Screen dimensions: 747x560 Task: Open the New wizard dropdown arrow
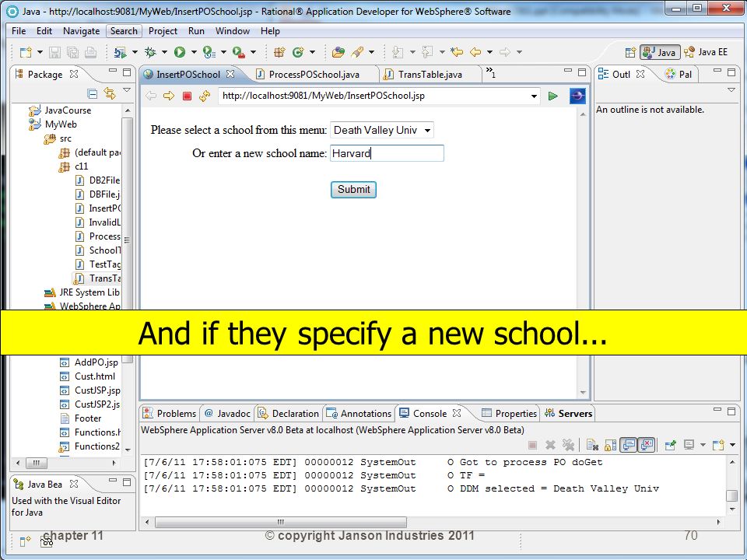(x=40, y=52)
